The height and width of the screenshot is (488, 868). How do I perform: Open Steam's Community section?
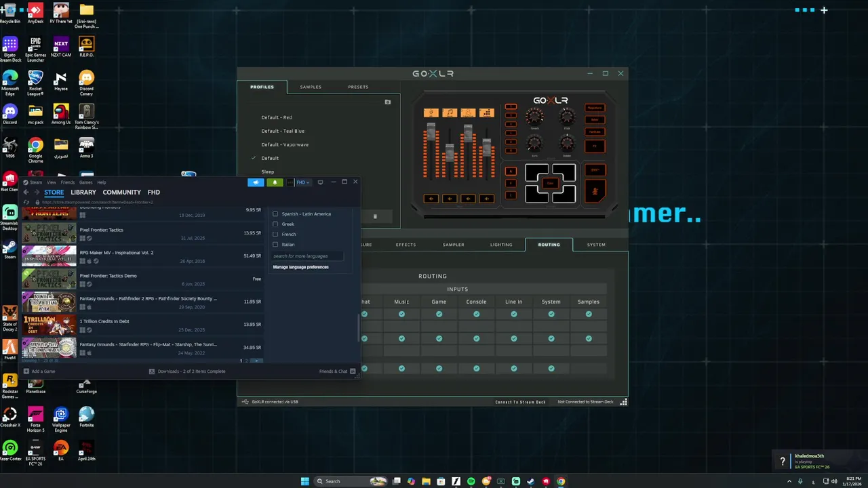tap(121, 192)
